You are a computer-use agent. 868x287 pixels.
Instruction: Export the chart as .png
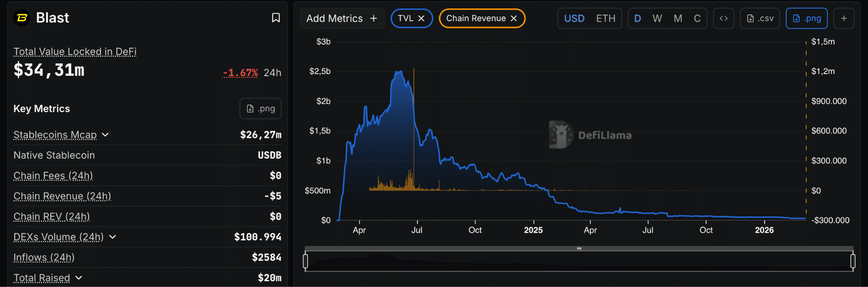[x=807, y=18]
